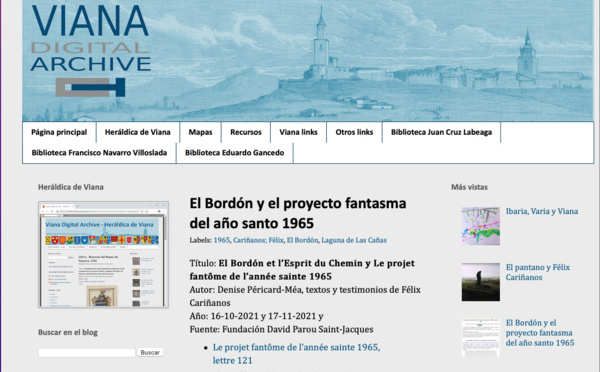Open the Viana links tab
The image size is (600, 372).
(298, 132)
